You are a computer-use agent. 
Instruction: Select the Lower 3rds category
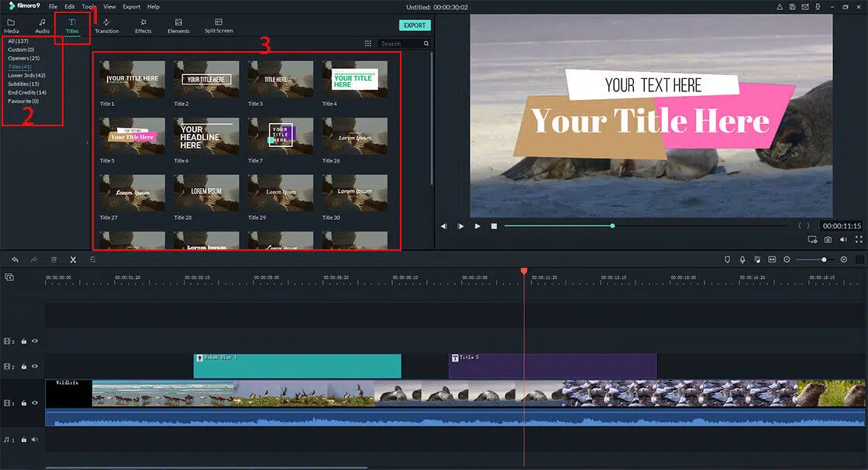point(26,75)
